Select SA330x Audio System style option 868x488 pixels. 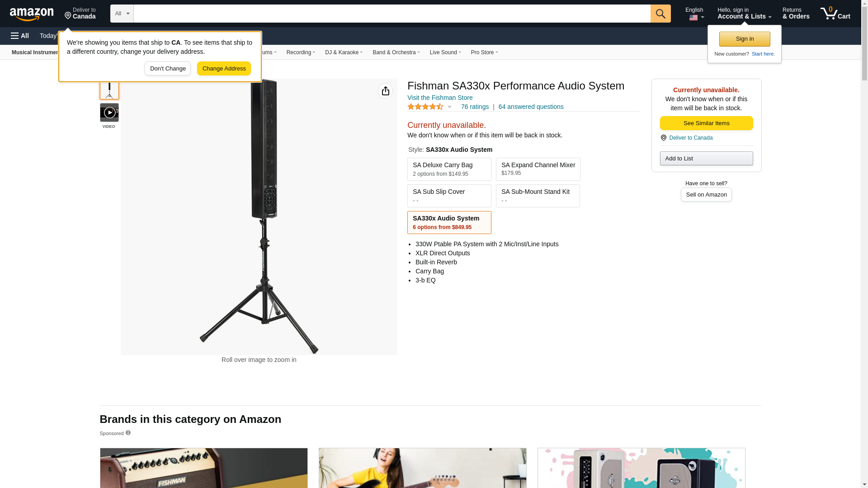[449, 222]
